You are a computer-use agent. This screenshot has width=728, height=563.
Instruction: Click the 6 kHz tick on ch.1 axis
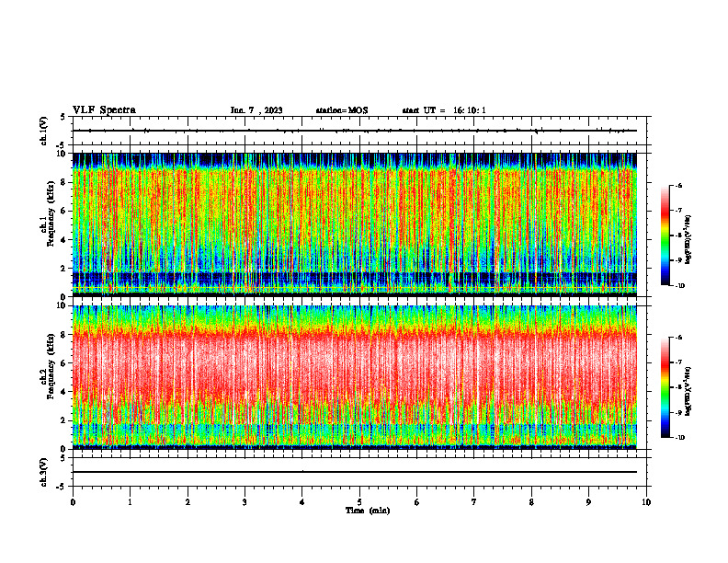64,212
